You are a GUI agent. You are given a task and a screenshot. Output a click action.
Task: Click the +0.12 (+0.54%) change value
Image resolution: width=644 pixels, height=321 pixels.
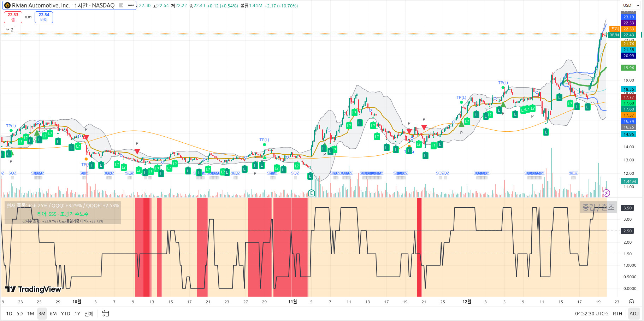coord(223,6)
